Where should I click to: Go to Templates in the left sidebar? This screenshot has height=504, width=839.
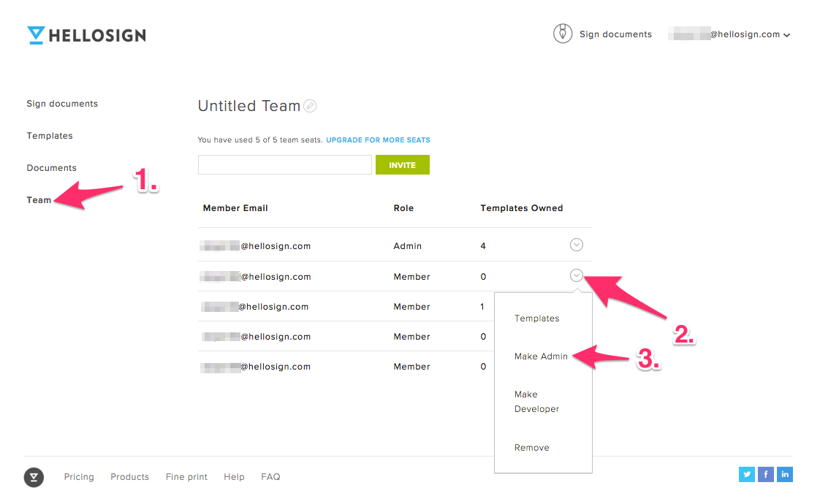point(50,136)
